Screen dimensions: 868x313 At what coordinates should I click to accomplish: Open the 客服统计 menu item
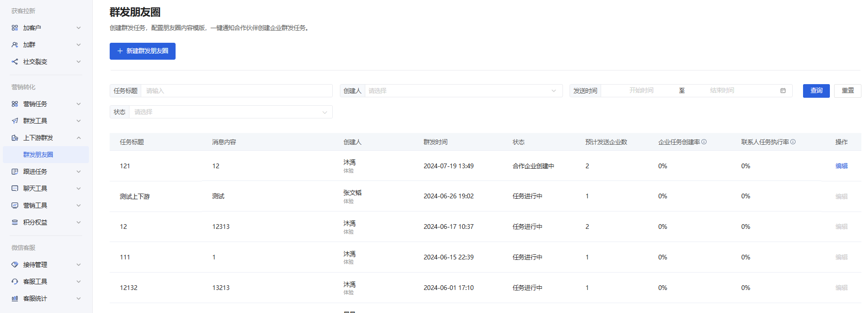[46, 298]
